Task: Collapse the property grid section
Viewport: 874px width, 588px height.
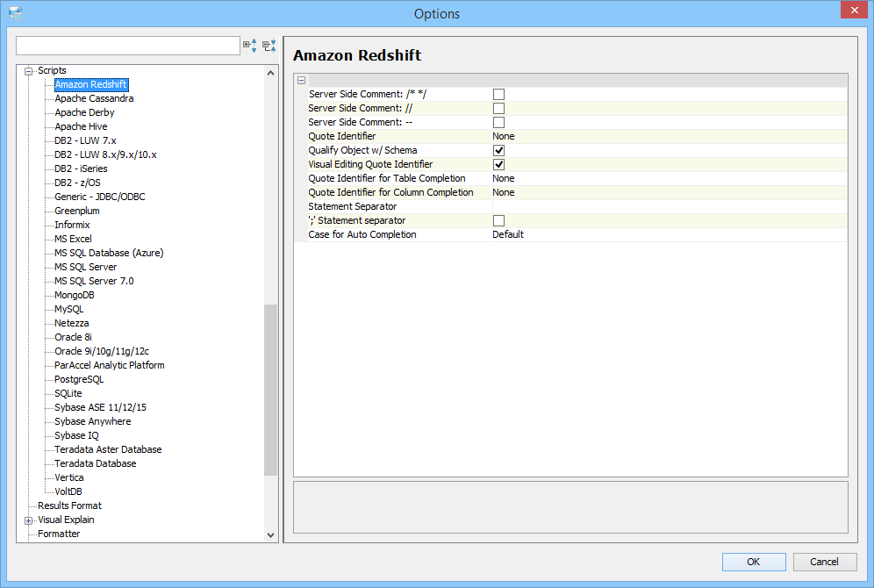Action: (302, 80)
